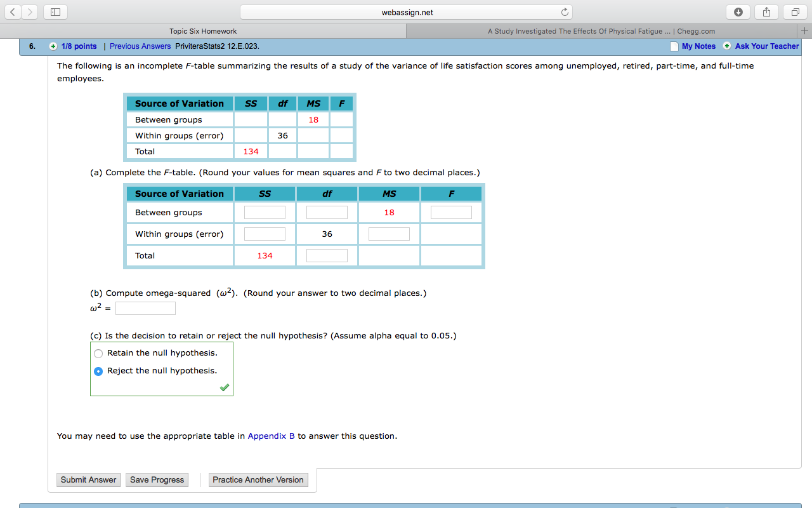Select Reject the null hypothesis
Screen dimensions: 812x508
[x=98, y=370]
